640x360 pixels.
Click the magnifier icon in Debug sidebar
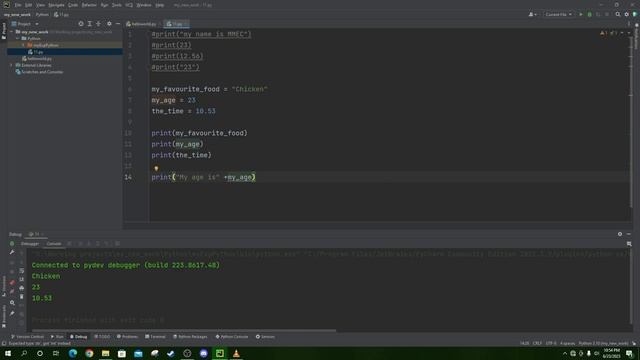click(12, 303)
